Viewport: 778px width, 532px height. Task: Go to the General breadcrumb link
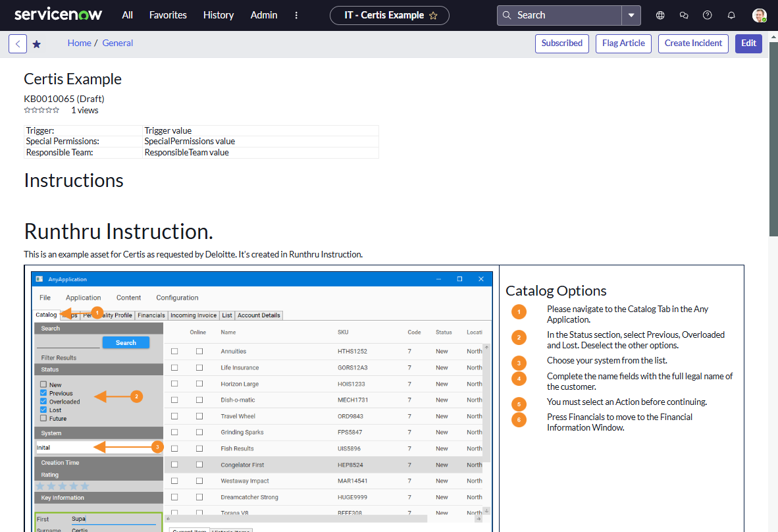point(118,43)
